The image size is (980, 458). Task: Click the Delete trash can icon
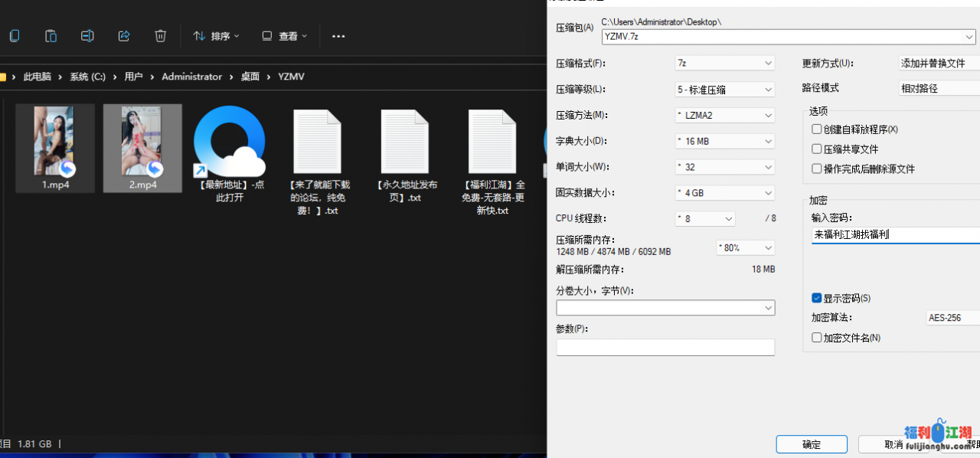[160, 36]
